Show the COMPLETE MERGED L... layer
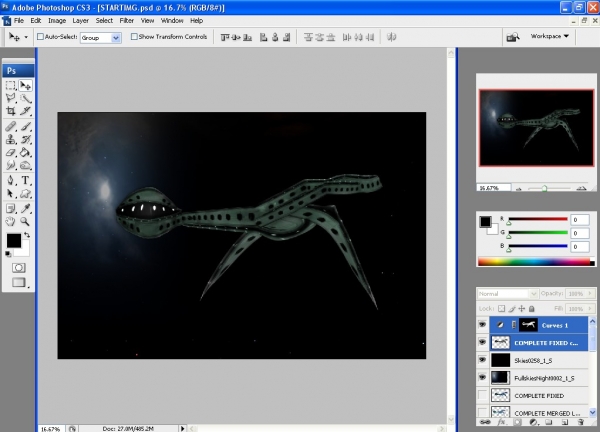This screenshot has height=432, width=600. [483, 412]
